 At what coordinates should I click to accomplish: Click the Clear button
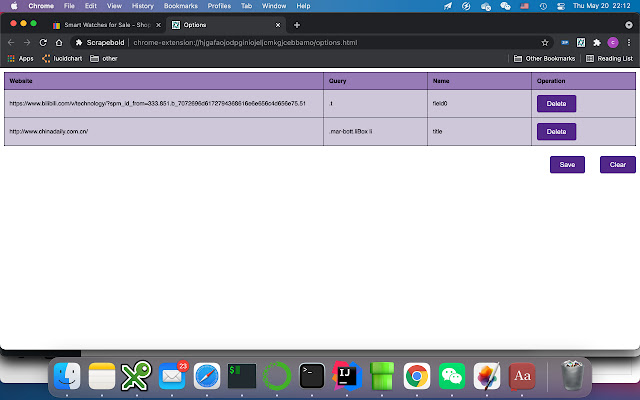point(617,165)
